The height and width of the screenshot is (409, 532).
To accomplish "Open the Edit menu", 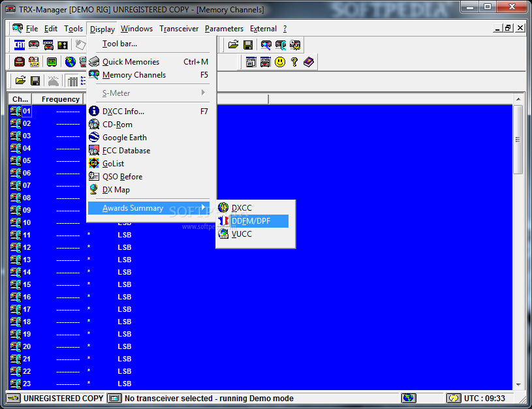I will point(51,29).
